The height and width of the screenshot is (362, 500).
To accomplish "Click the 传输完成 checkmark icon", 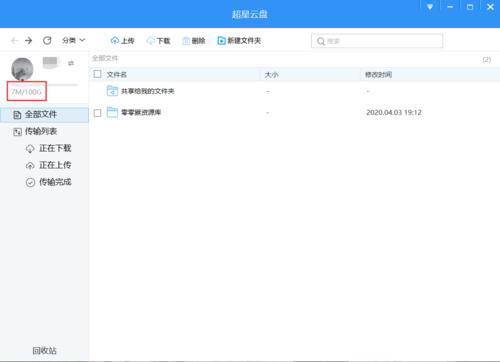I will point(30,182).
